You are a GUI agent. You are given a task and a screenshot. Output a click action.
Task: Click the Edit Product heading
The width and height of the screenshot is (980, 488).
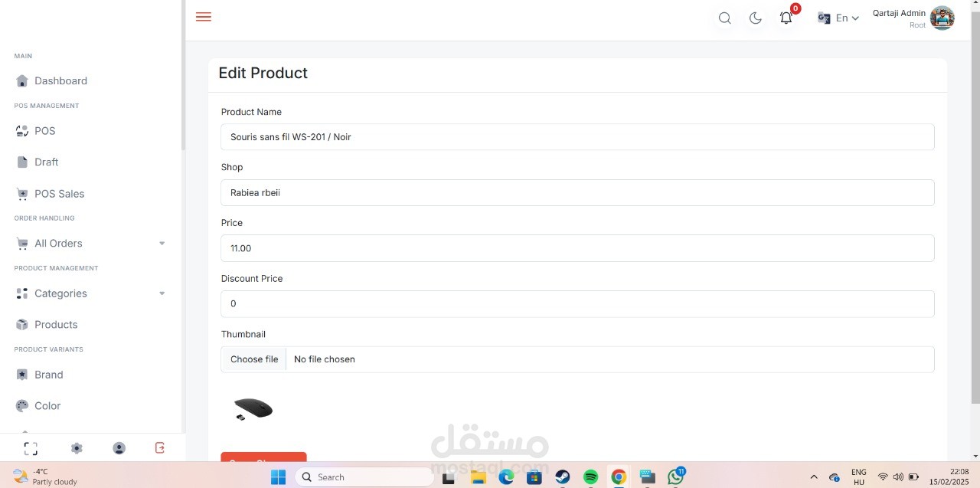click(x=263, y=73)
